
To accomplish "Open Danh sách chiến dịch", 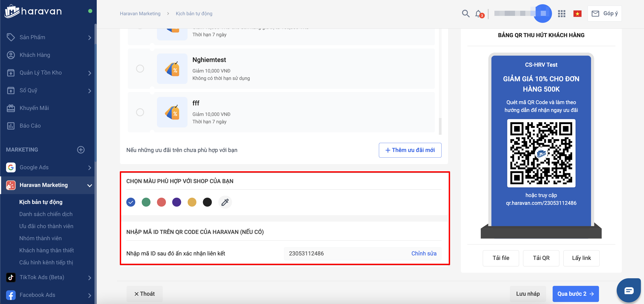I will [46, 214].
